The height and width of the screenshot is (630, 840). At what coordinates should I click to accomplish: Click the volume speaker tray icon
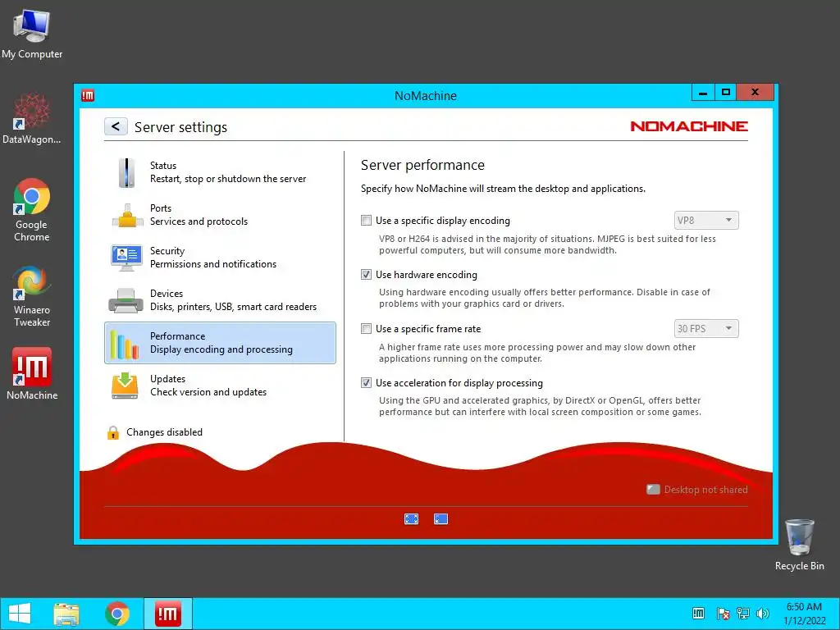coord(763,614)
